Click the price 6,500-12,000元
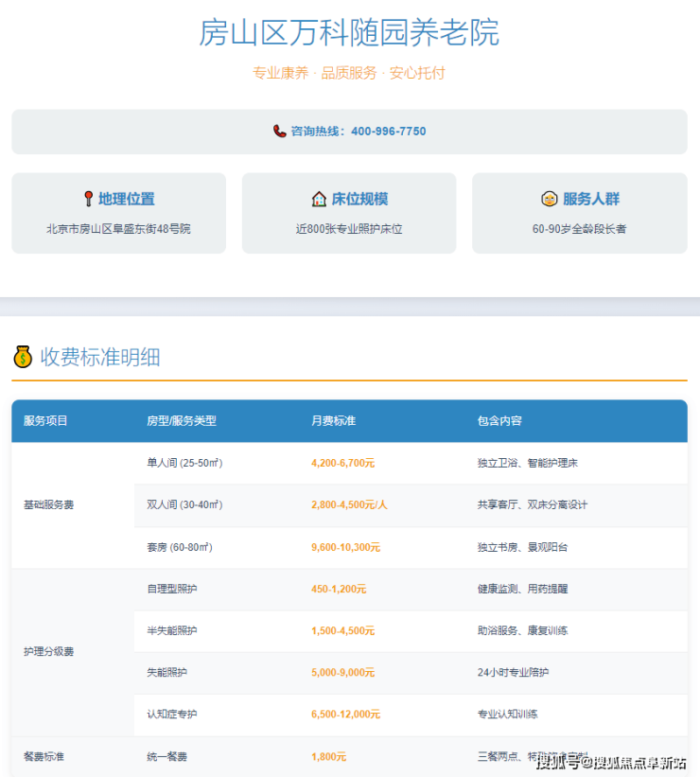 (x=346, y=715)
